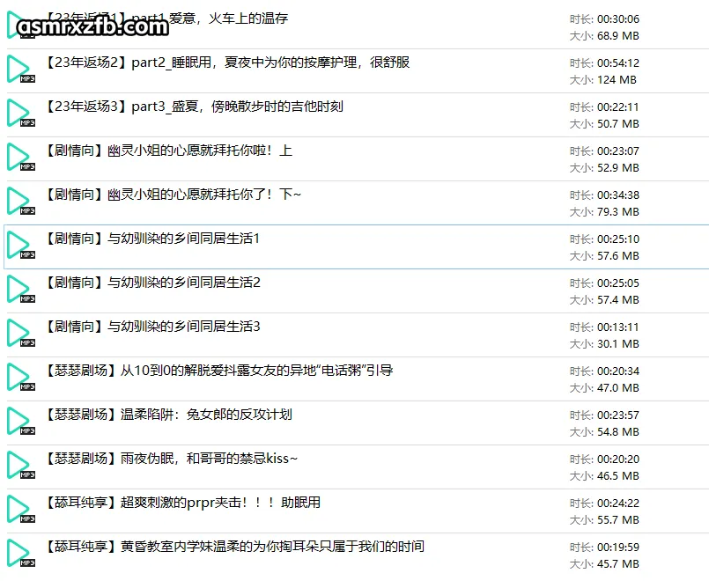Click duration value 00:22:11
The width and height of the screenshot is (709, 588).
click(x=618, y=107)
